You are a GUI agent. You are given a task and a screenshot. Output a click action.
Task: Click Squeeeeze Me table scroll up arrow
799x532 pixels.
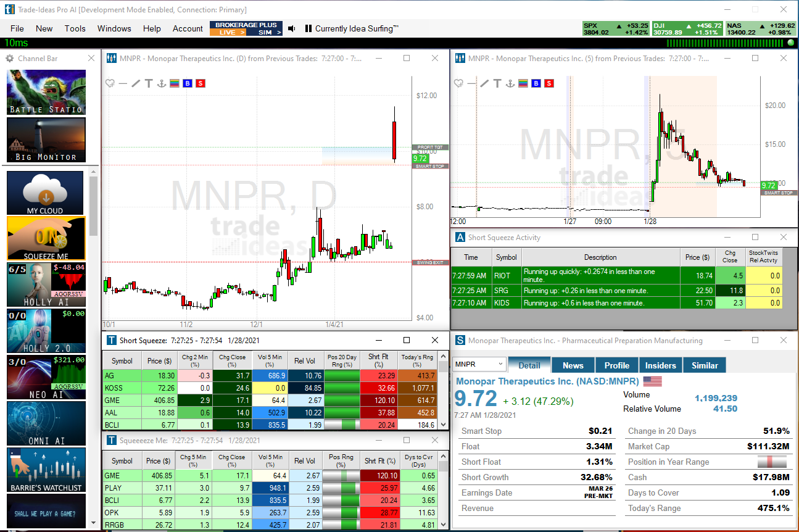point(442,455)
